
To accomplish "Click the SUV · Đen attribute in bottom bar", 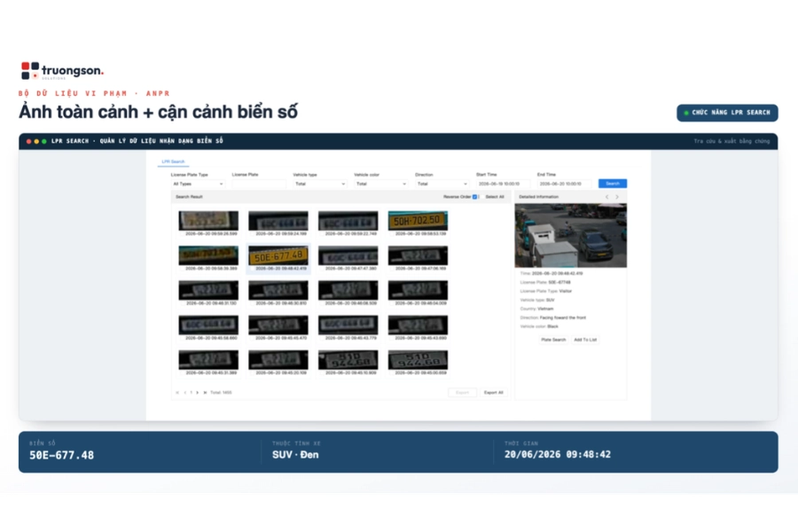I will (x=295, y=455).
